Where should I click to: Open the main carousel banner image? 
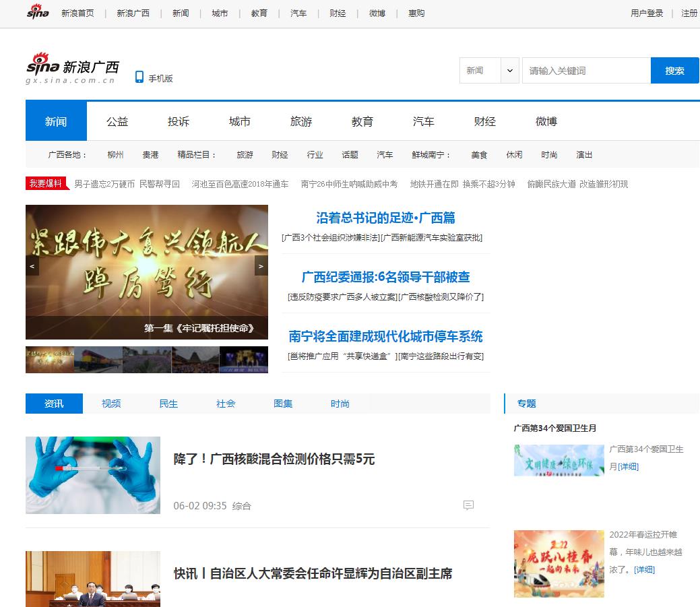click(147, 271)
